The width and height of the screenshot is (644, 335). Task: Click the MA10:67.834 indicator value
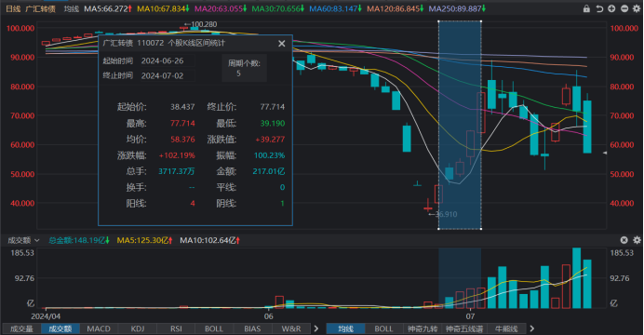click(x=163, y=8)
